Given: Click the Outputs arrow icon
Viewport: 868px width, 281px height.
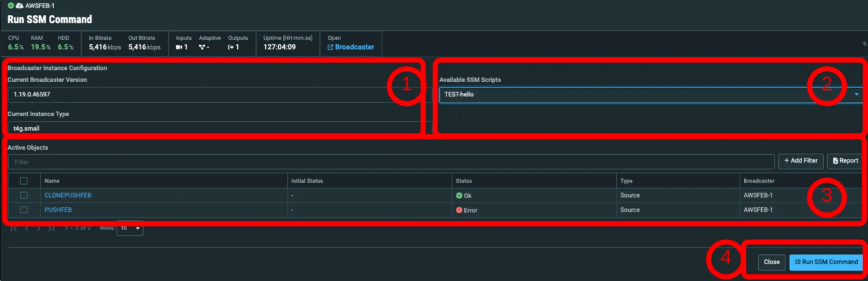Looking at the screenshot, I should [231, 47].
